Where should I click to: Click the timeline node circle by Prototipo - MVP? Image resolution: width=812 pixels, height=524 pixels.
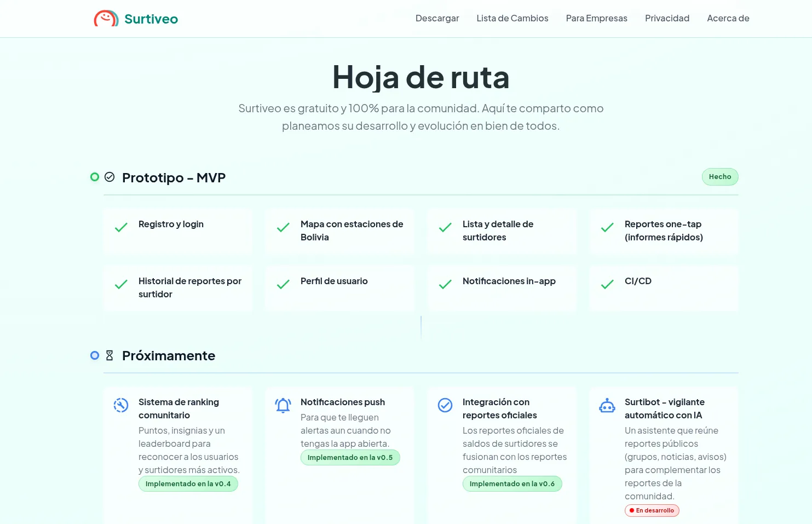click(94, 177)
